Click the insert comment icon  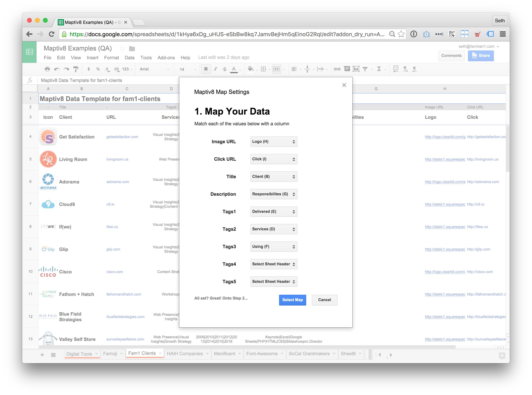pos(347,69)
